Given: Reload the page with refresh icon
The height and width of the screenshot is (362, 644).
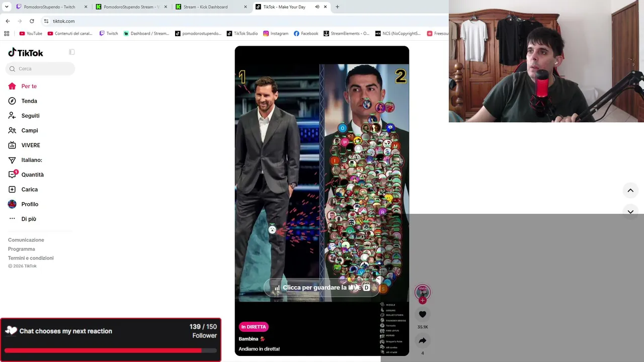Looking at the screenshot, I should (32, 21).
